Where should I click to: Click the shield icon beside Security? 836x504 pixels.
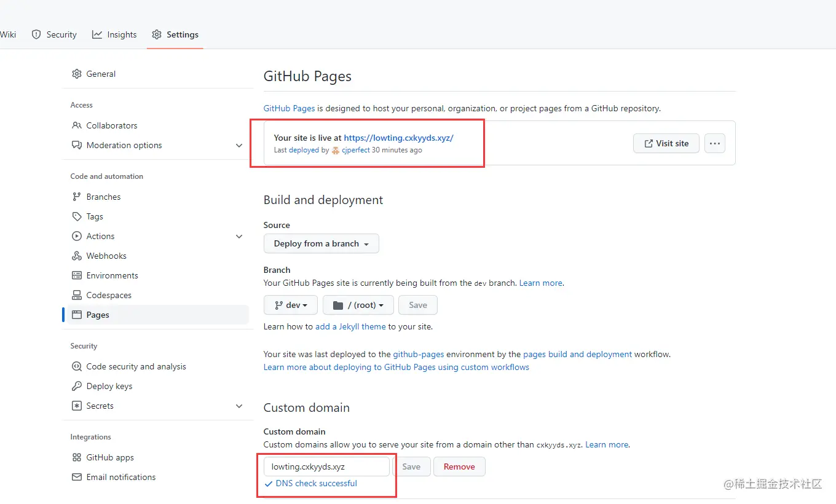(x=36, y=34)
